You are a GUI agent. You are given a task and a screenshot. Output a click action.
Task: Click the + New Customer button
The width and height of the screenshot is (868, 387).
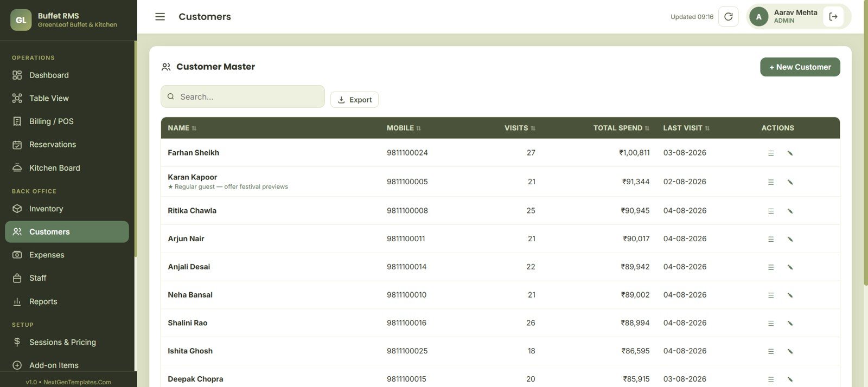(800, 67)
